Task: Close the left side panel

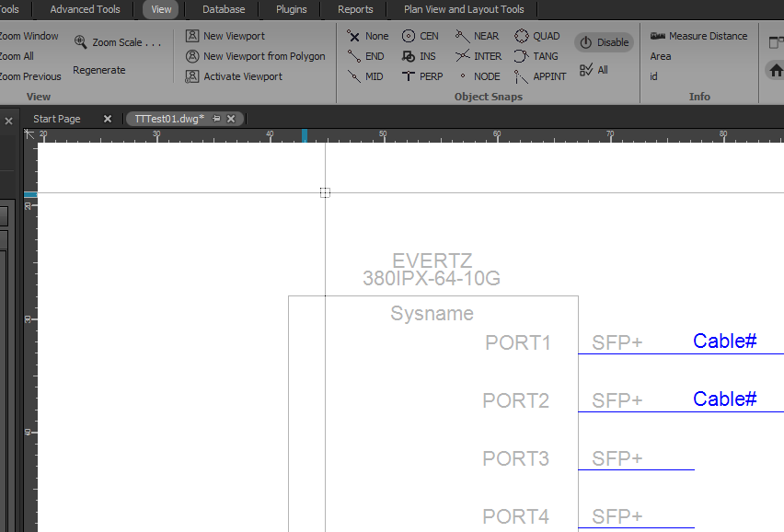Action: pos(8,121)
